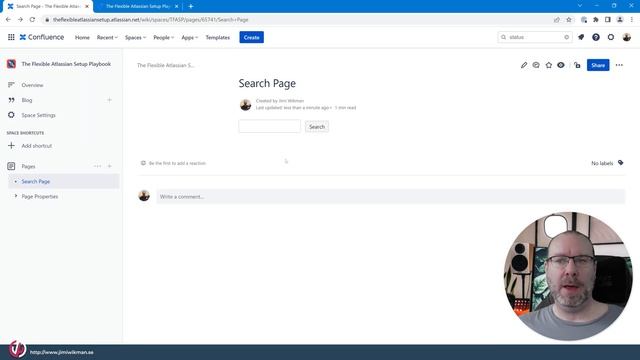Click the Write a comment field
This screenshot has width=640, height=360.
(391, 196)
